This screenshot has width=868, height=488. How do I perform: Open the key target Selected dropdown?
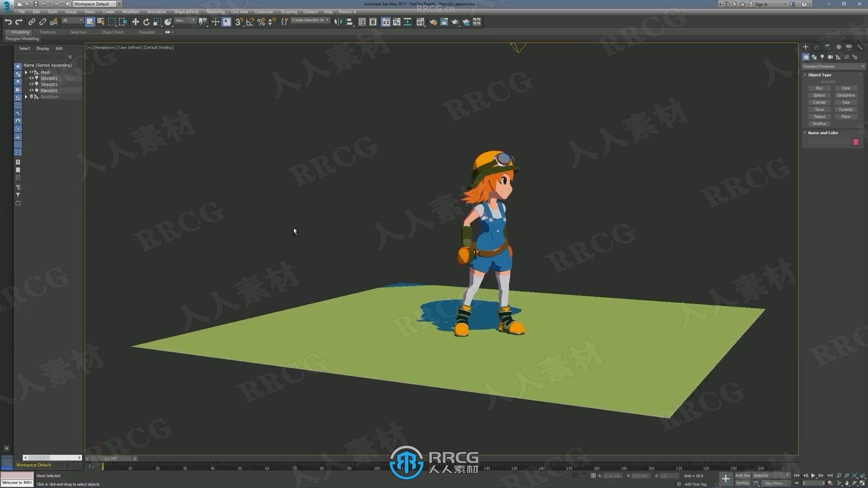(771, 475)
